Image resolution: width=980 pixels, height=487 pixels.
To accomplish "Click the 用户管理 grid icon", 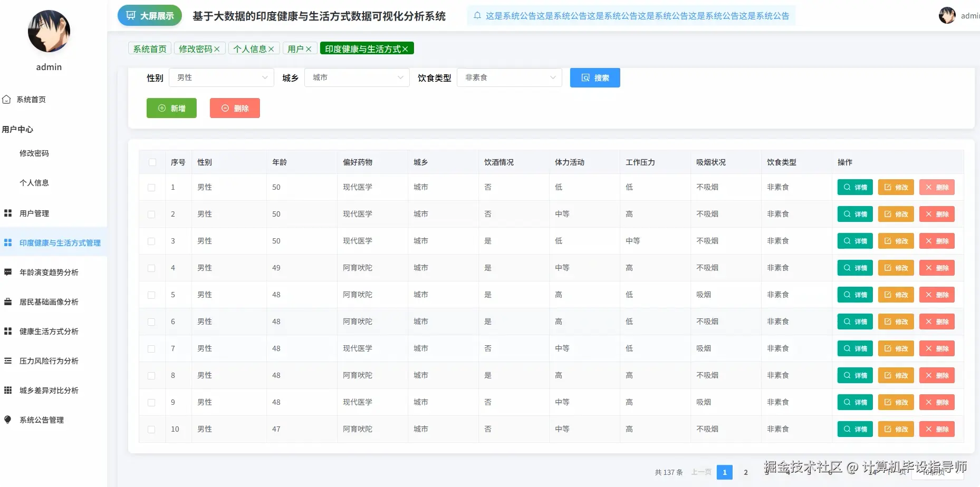I will [x=8, y=213].
